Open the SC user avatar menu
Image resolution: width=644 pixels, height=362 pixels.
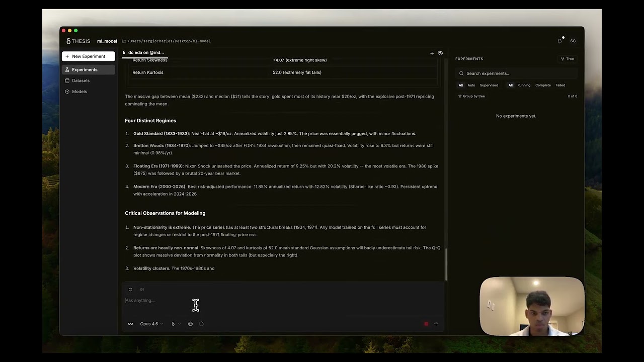(573, 41)
